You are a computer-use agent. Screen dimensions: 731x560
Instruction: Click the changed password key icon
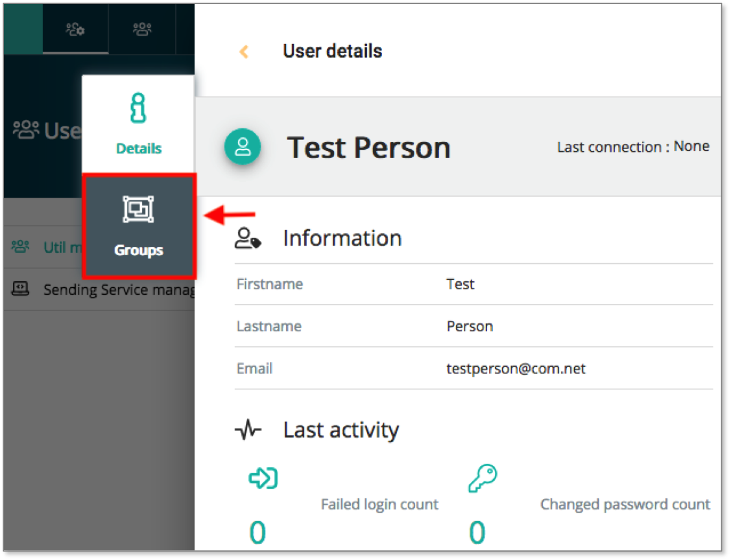(x=483, y=478)
